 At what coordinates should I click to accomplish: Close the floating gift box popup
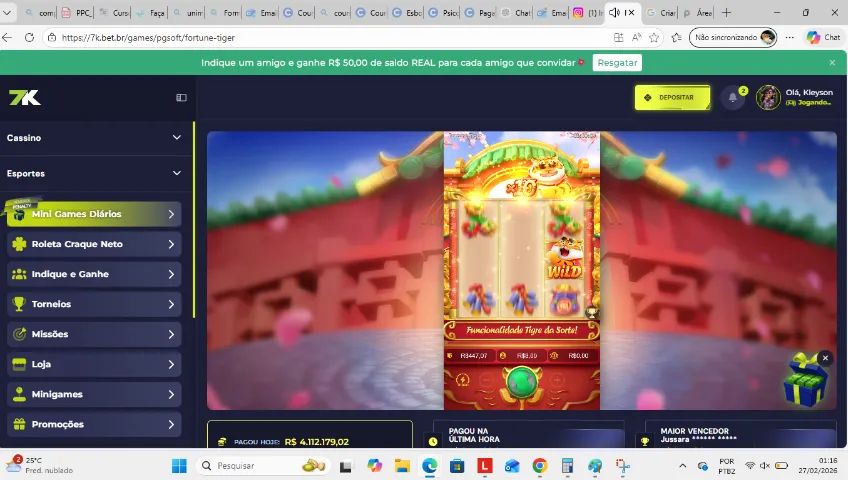[x=825, y=358]
